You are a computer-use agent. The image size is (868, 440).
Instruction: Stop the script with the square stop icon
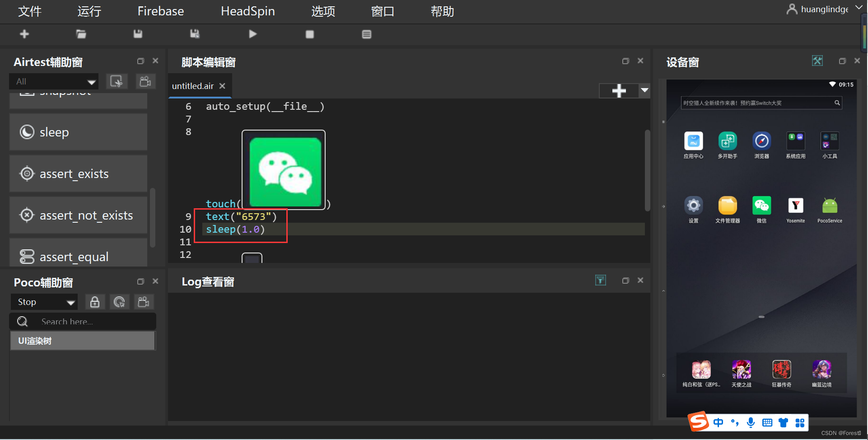[x=310, y=34]
